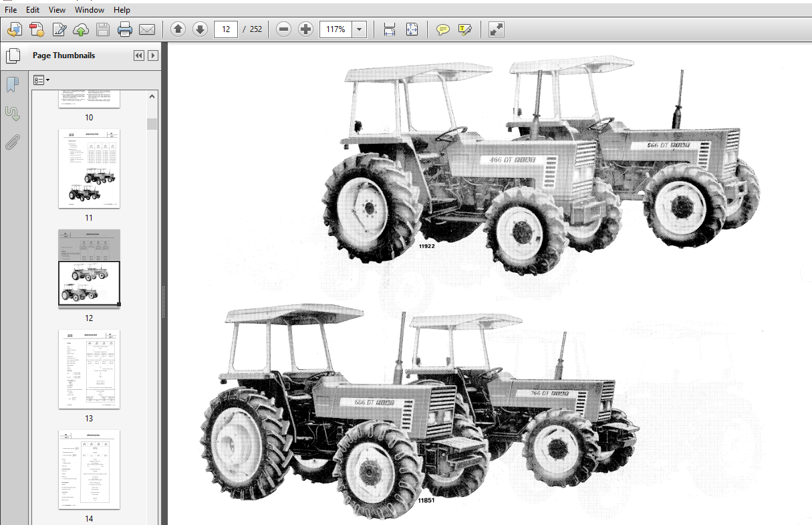The width and height of the screenshot is (812, 525).
Task: Collapse the thumbnails panel with double arrows
Action: (139, 56)
